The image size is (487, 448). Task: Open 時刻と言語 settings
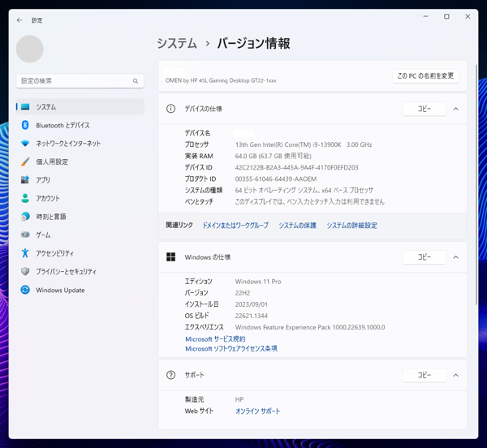pyautogui.click(x=80, y=217)
